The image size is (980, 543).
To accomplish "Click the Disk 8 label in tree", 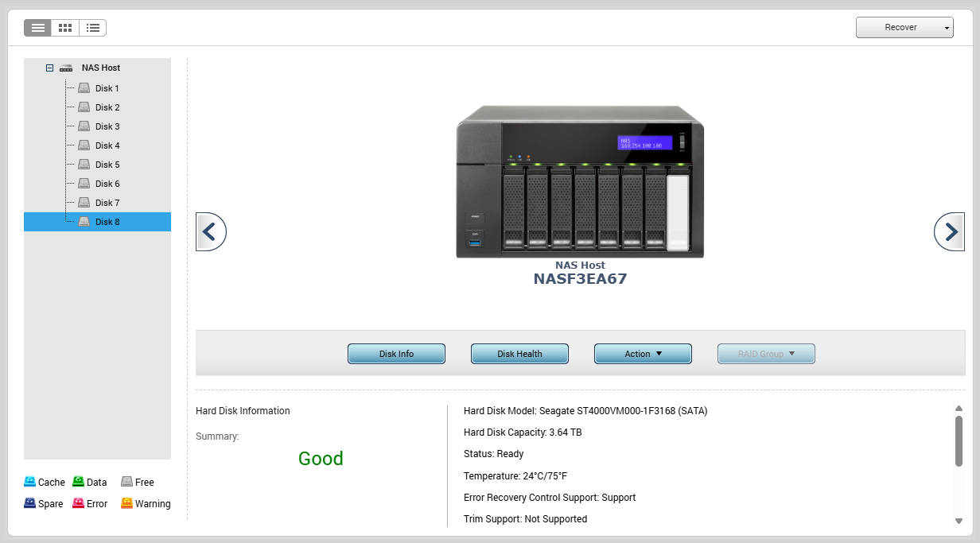I will click(107, 222).
